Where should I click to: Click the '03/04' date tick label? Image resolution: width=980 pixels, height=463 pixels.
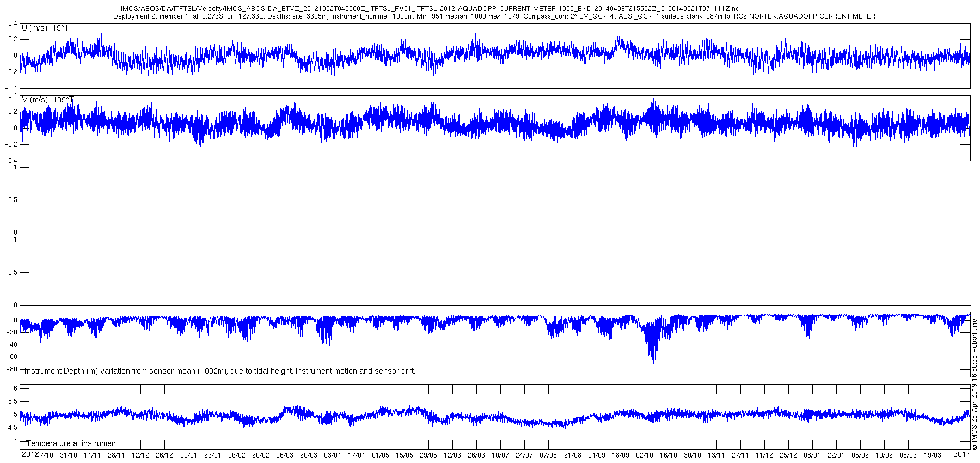333,455
